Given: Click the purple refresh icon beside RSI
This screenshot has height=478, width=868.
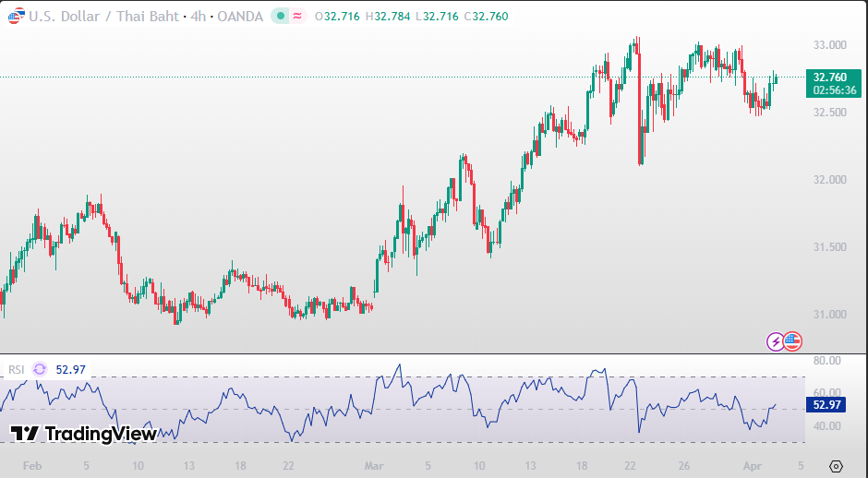Looking at the screenshot, I should pos(40,369).
